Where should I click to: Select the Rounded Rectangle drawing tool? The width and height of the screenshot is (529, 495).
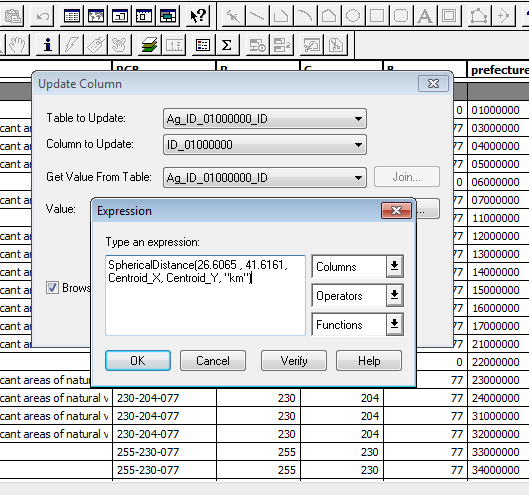coord(401,16)
